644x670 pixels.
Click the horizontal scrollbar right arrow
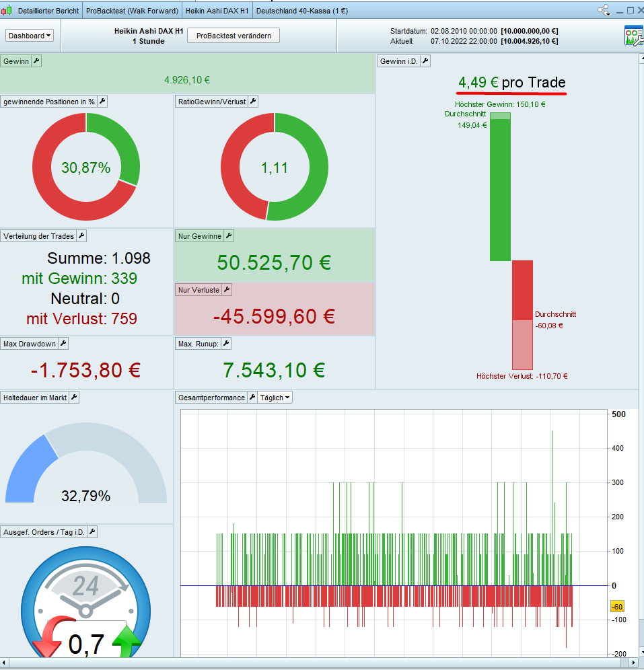click(633, 663)
